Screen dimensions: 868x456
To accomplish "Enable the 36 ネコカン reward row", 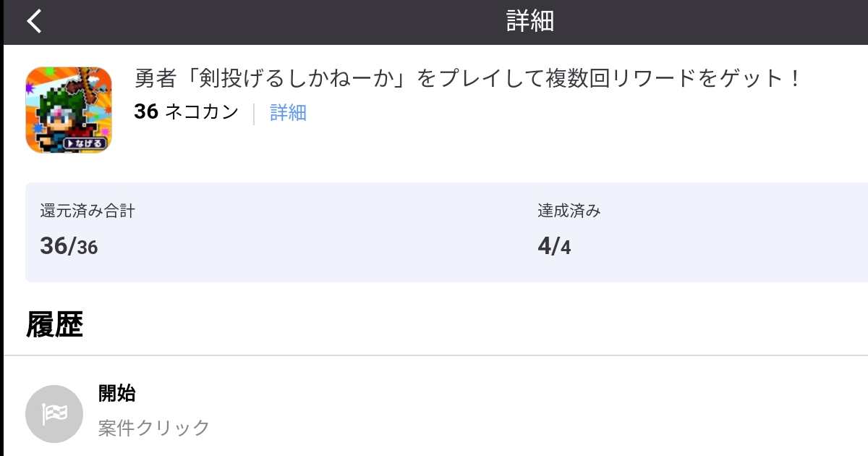I will pyautogui.click(x=187, y=113).
